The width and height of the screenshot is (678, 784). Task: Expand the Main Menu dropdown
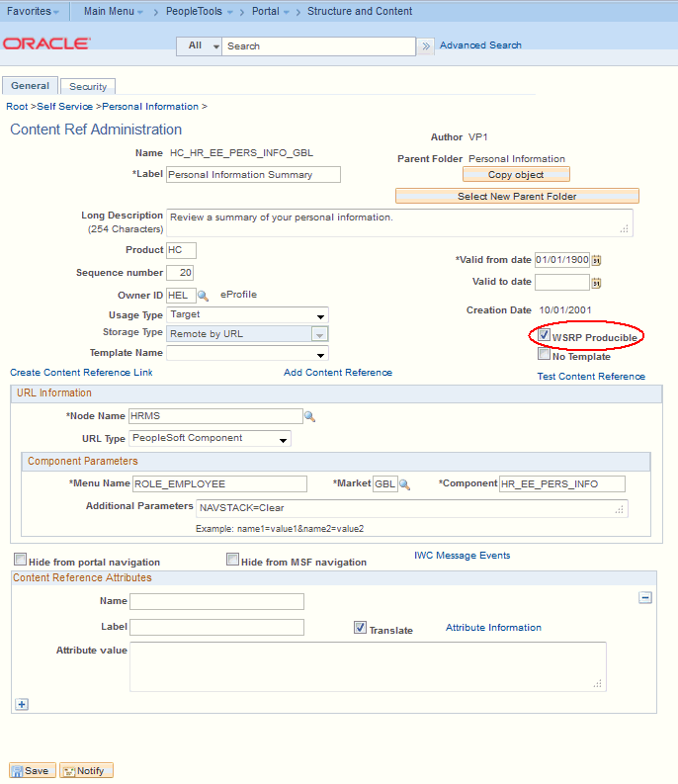click(x=114, y=12)
